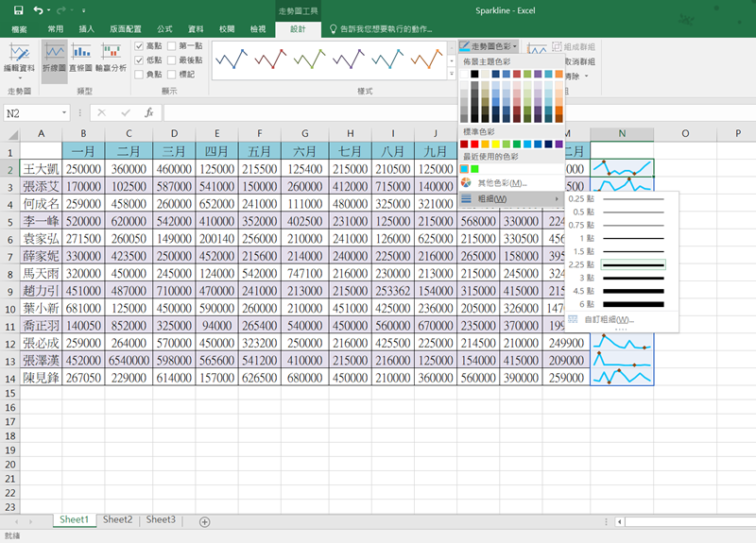Choose 自訂粗細 custom weight option
Viewport: 756px width, 543px height.
[608, 320]
